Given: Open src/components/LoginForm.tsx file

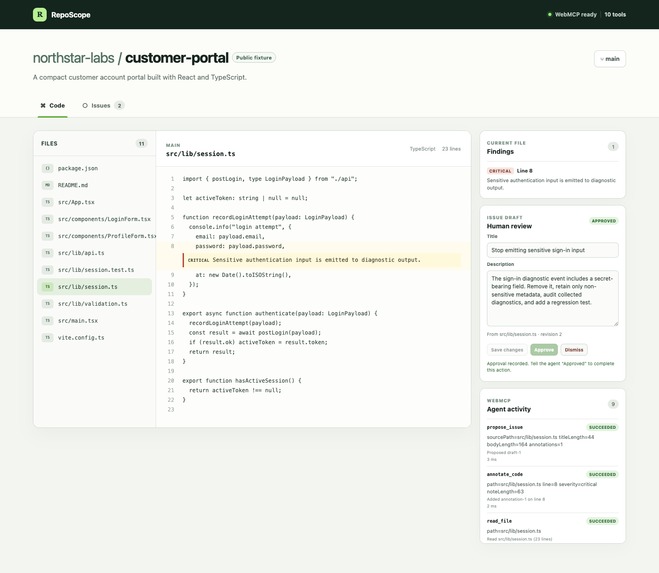Looking at the screenshot, I should [95, 219].
